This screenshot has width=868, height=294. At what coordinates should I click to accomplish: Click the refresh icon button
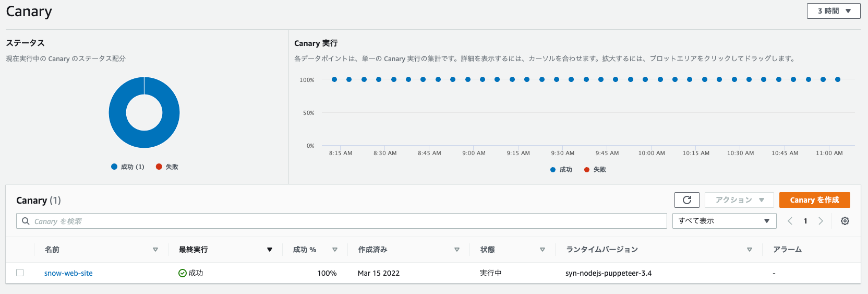coord(686,200)
